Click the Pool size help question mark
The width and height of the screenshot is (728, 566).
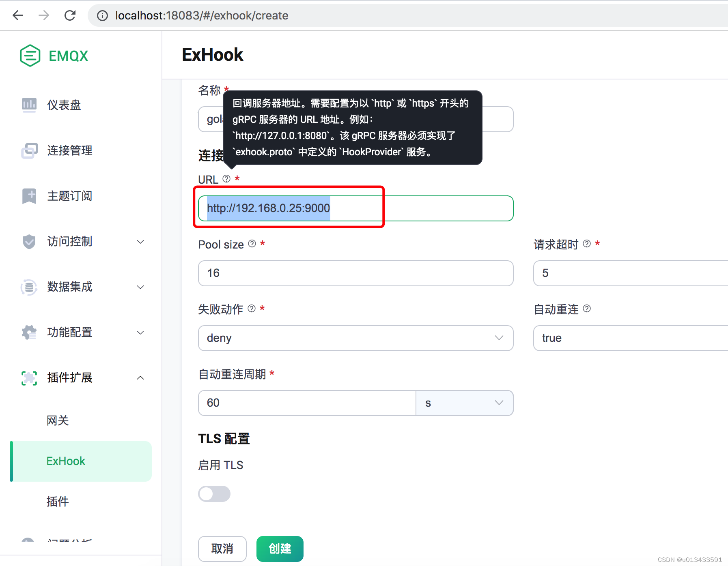click(x=252, y=244)
